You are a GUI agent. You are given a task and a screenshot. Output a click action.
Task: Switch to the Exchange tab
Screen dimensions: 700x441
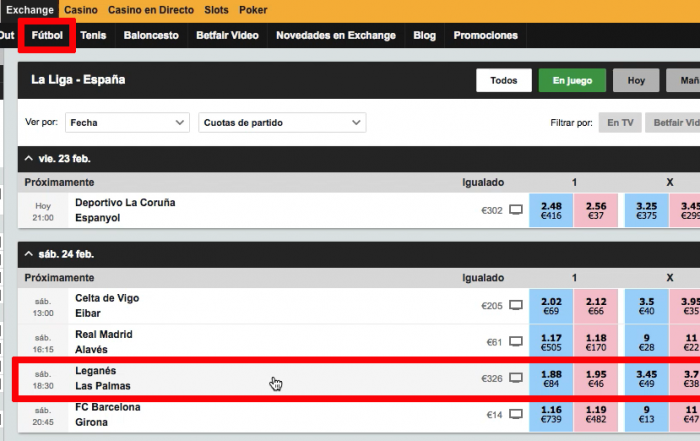pyautogui.click(x=29, y=10)
